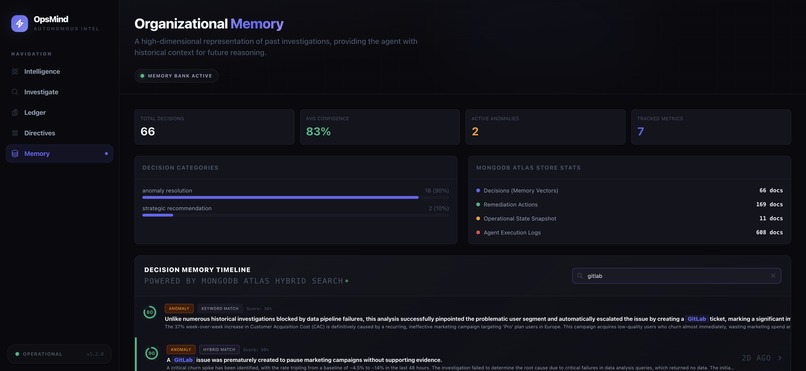
Task: Click the highlighted GitLab word in the hybrid match entry
Action: [184, 360]
